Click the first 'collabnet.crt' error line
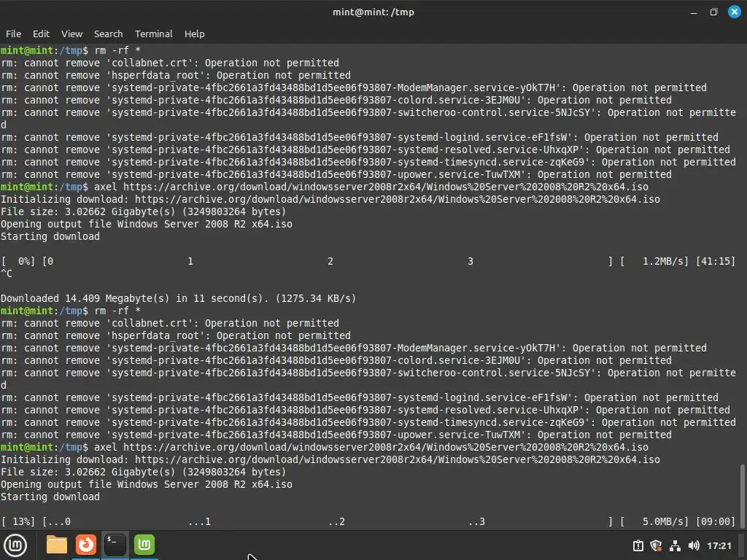 [170, 63]
